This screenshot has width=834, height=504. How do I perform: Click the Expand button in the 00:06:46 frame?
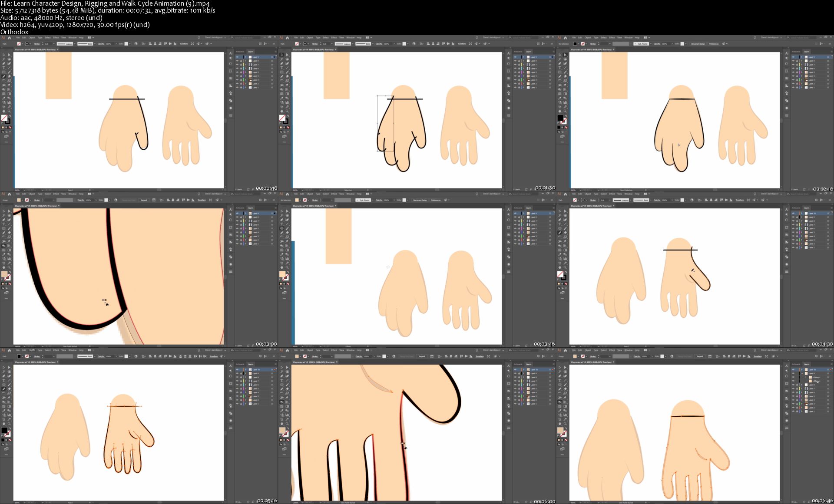[700, 356]
